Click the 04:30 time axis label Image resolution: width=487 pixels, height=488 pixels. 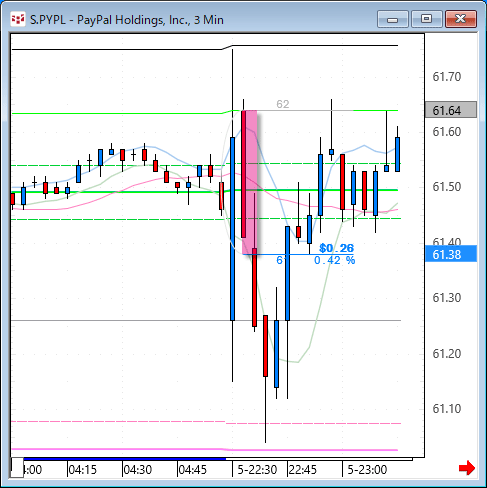[138, 470]
